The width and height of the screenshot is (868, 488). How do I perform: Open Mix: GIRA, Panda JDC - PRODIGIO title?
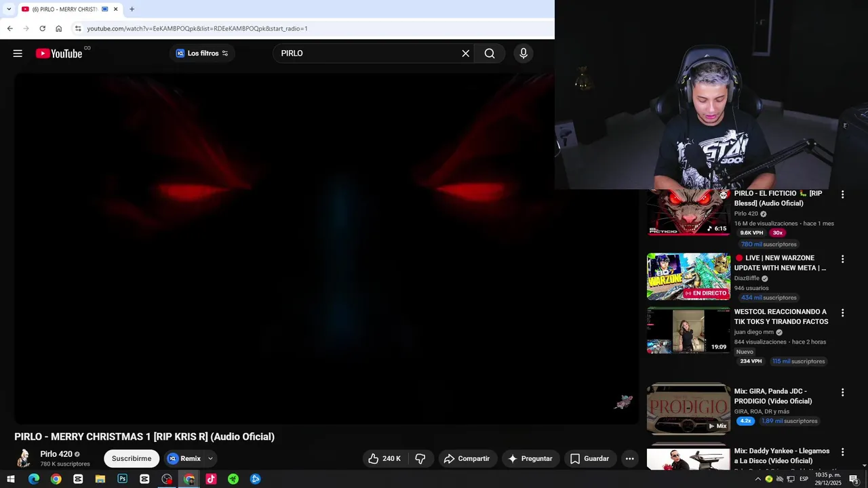pyautogui.click(x=773, y=396)
